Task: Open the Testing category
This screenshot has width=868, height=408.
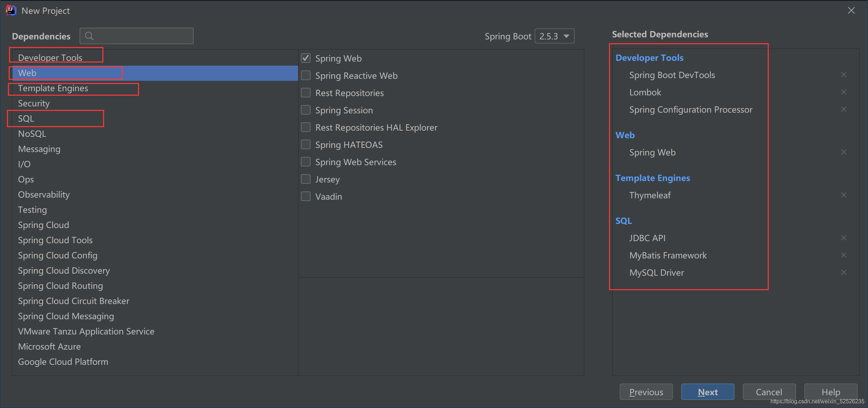Action: (x=155, y=210)
